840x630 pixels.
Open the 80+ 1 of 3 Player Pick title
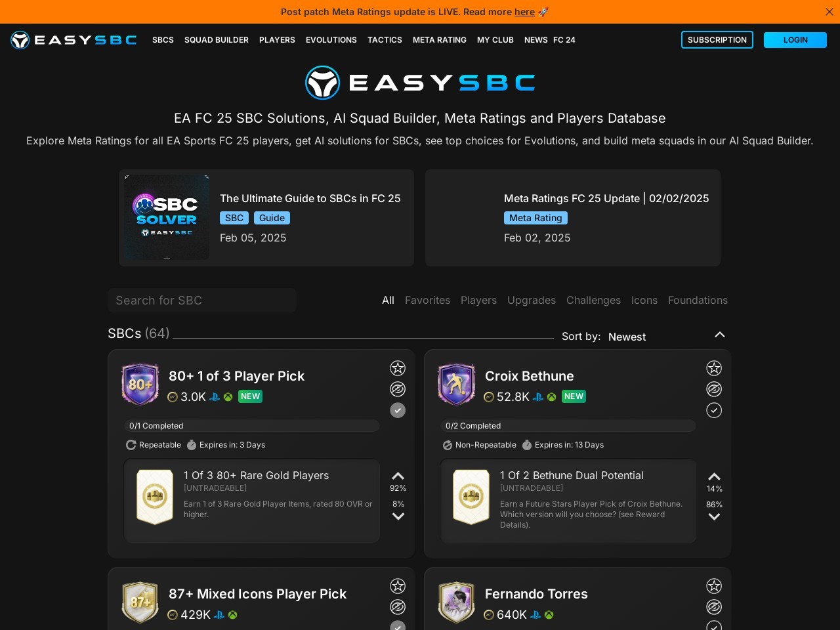pos(236,376)
